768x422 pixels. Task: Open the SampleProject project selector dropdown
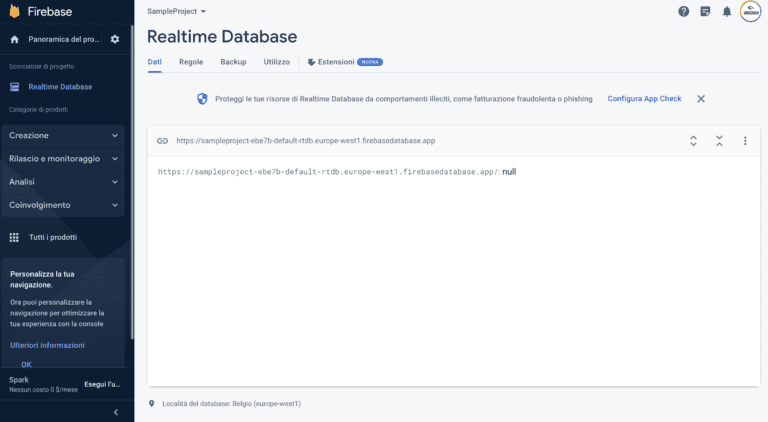click(176, 11)
